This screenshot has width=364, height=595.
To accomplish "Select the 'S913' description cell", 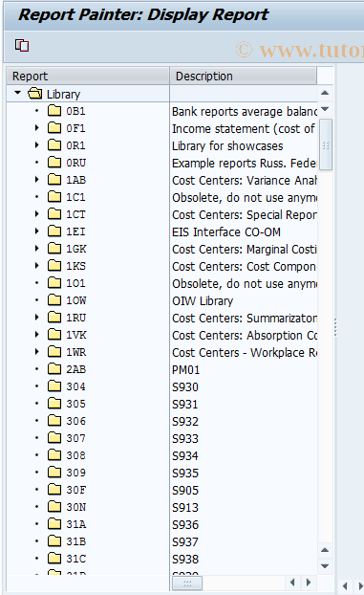I will pos(185,507).
